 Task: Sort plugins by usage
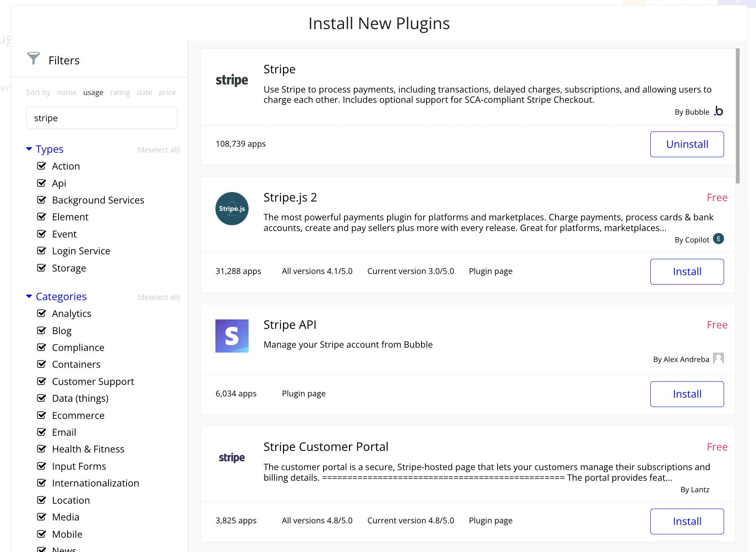tap(93, 93)
